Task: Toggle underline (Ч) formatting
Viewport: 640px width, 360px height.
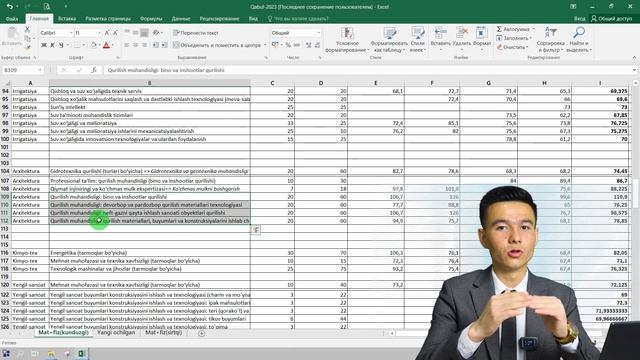Action: [x=61, y=45]
